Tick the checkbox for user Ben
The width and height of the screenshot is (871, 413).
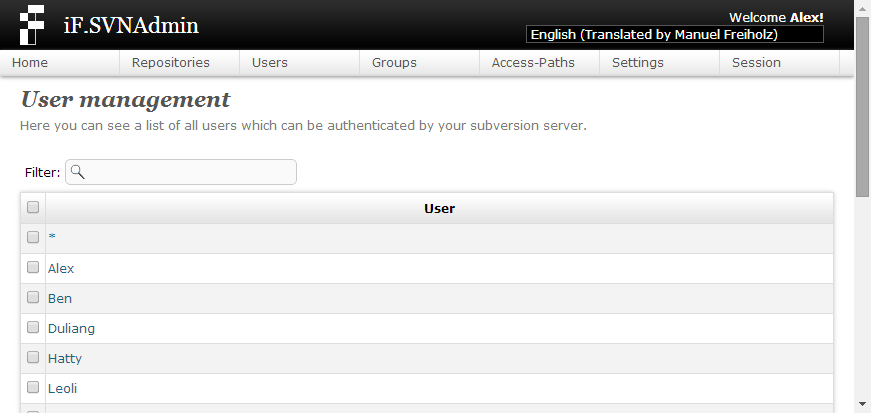33,297
